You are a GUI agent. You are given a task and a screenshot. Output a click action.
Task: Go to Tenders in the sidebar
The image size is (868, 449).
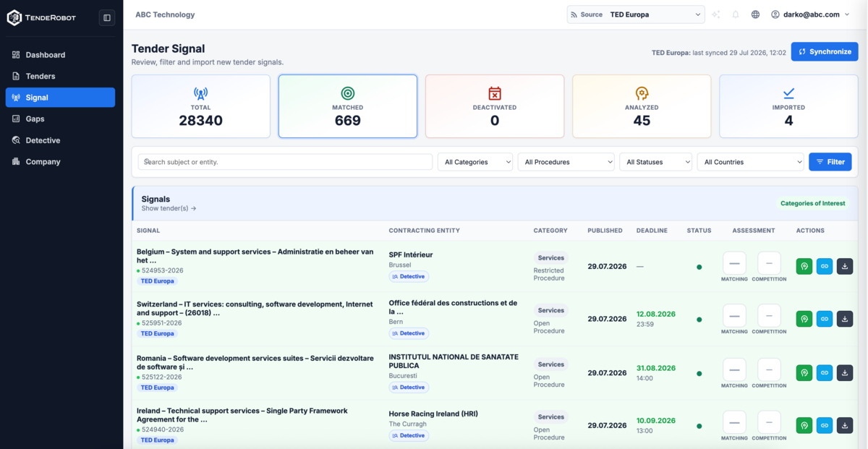coord(60,76)
